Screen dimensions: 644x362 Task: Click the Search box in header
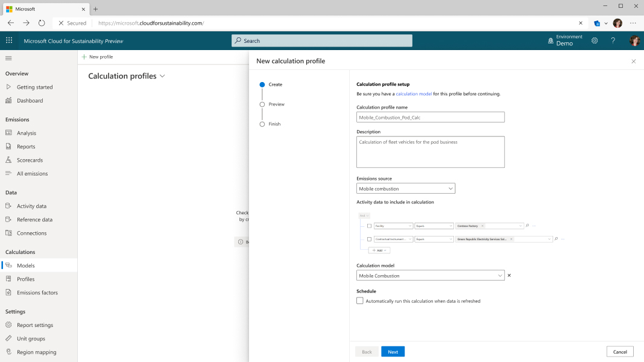pyautogui.click(x=322, y=40)
